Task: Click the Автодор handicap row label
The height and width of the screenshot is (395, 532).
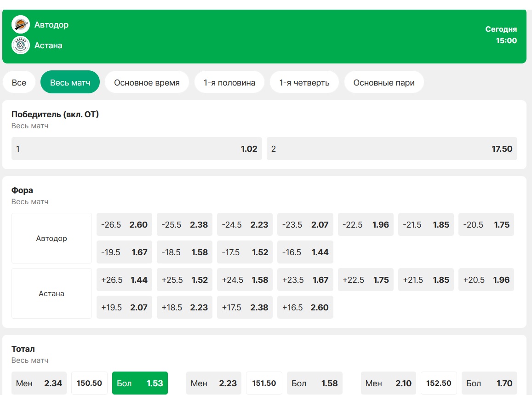Action: 51,238
